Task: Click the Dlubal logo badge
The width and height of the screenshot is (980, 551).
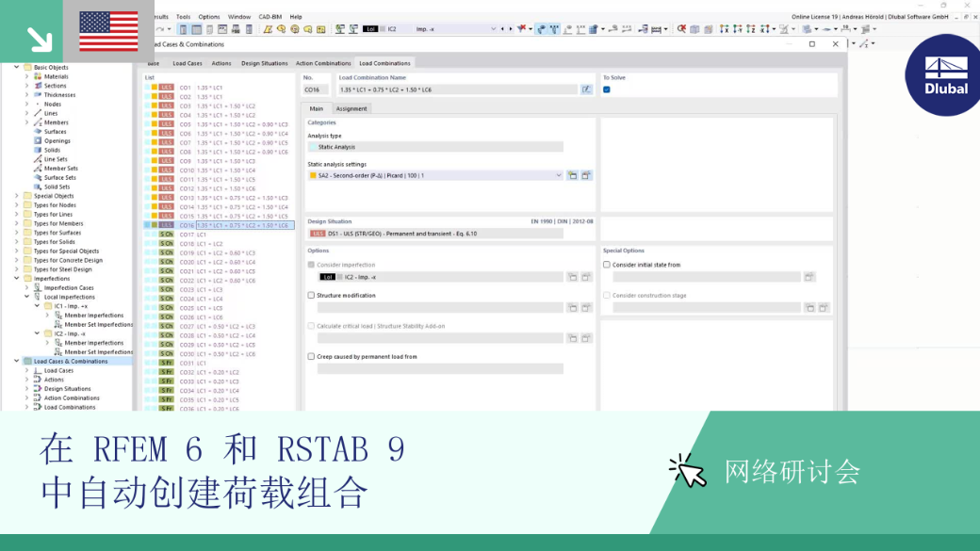Action: click(x=944, y=75)
